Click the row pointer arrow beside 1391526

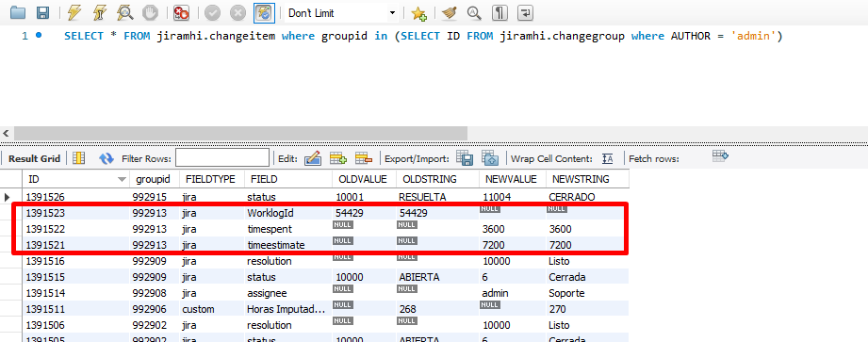[x=8, y=197]
